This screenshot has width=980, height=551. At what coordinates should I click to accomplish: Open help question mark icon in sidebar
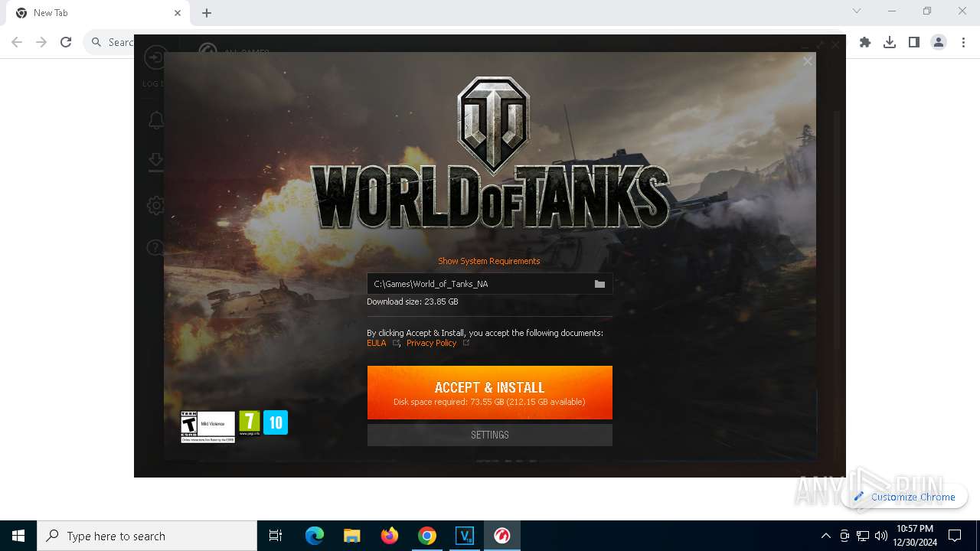pos(155,247)
